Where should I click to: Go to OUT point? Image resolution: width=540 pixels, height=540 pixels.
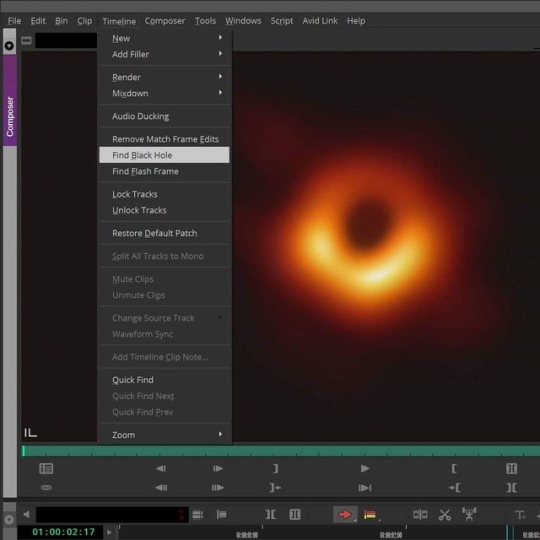[x=275, y=488]
